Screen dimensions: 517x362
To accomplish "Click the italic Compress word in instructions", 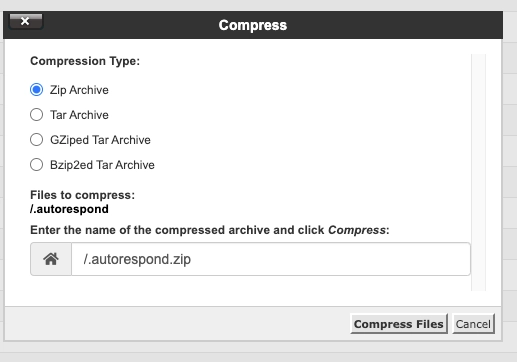I will click(x=357, y=230).
